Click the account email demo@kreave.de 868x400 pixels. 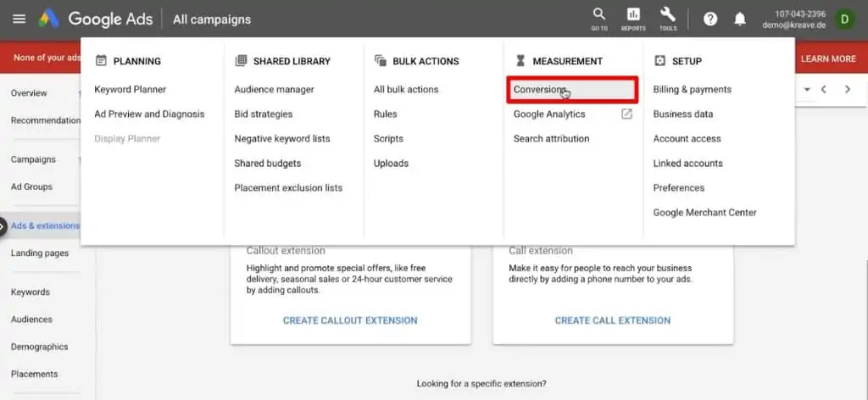click(x=793, y=25)
